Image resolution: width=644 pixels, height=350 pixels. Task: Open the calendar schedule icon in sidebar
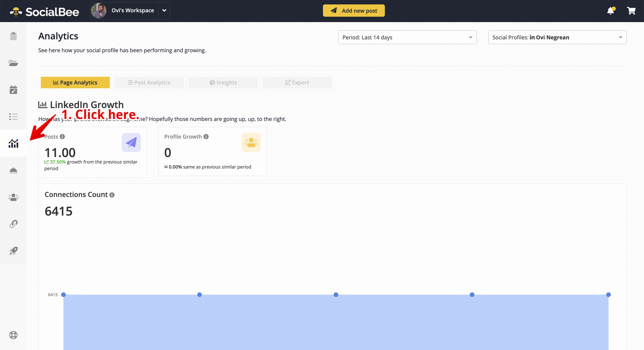point(13,90)
